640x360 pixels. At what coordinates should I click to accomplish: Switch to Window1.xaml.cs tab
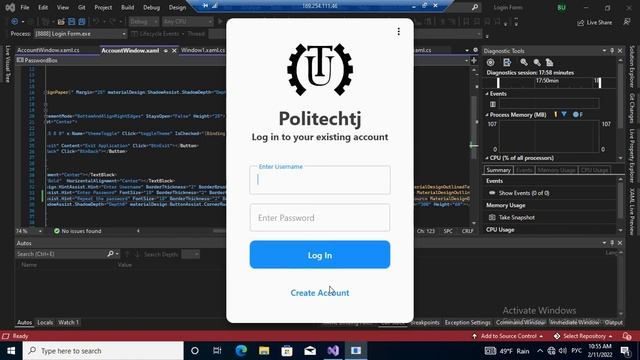pos(203,50)
